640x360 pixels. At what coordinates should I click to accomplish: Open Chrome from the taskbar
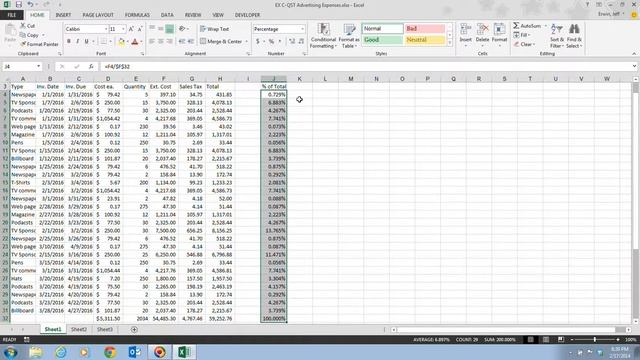pyautogui.click(x=109, y=352)
